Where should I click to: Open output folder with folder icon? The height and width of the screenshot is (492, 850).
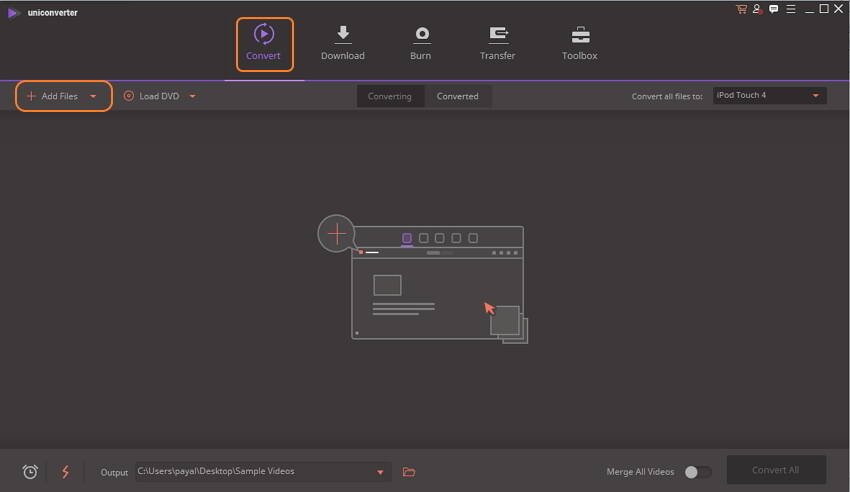(x=408, y=472)
